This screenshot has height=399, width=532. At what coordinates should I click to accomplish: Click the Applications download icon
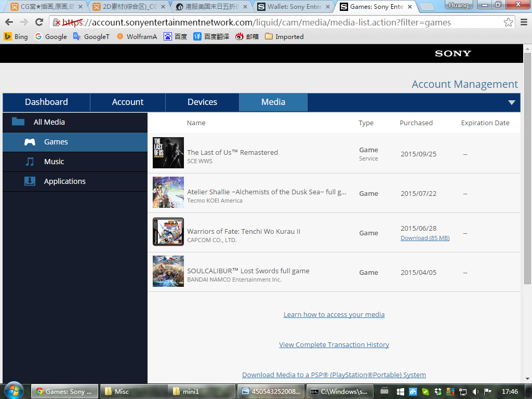(x=30, y=181)
